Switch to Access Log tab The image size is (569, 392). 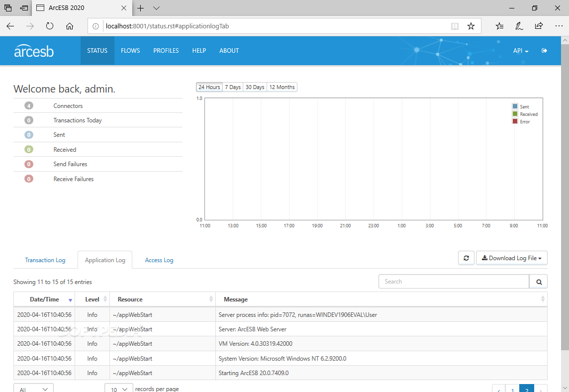(x=159, y=260)
